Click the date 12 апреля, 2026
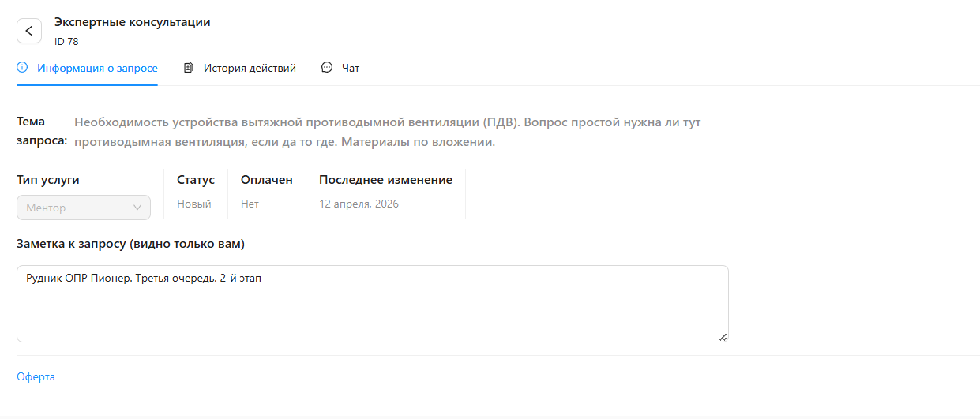The height and width of the screenshot is (419, 980). click(x=359, y=204)
